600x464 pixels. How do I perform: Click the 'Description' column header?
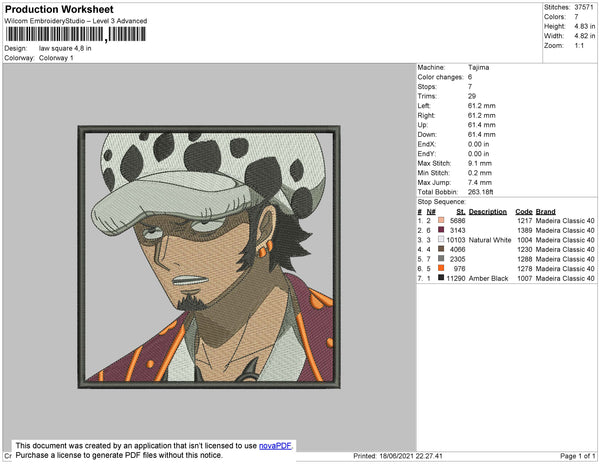[488, 212]
